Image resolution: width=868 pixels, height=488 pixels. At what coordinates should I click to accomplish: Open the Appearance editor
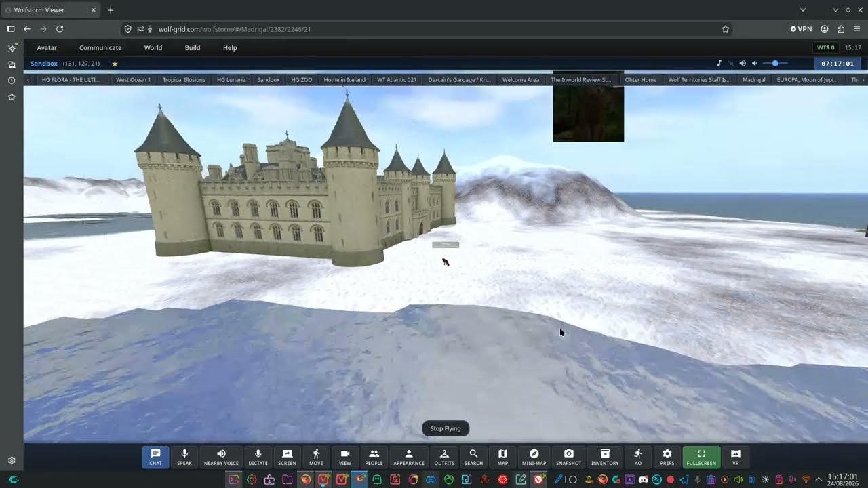[409, 457]
